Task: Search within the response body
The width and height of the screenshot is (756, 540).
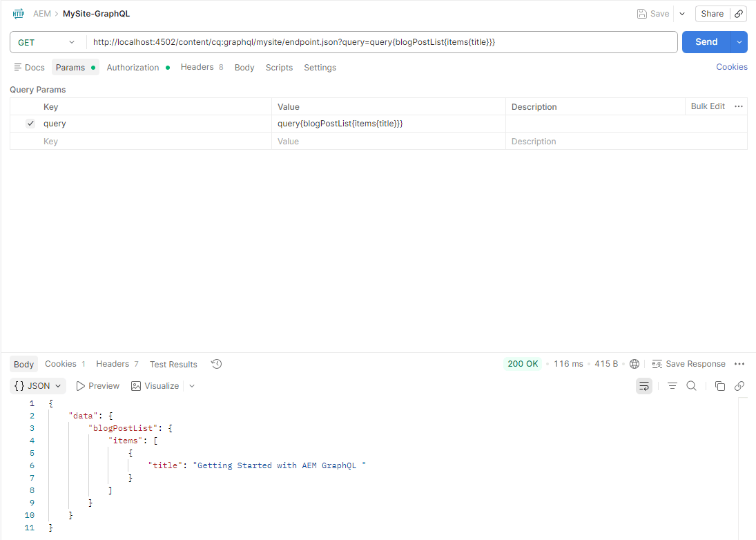Action: coord(691,386)
